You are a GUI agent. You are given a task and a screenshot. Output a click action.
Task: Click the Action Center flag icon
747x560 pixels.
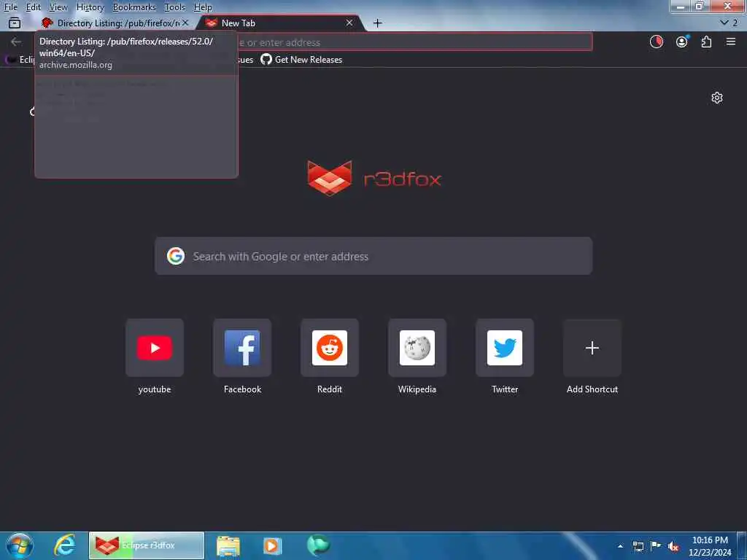click(656, 546)
